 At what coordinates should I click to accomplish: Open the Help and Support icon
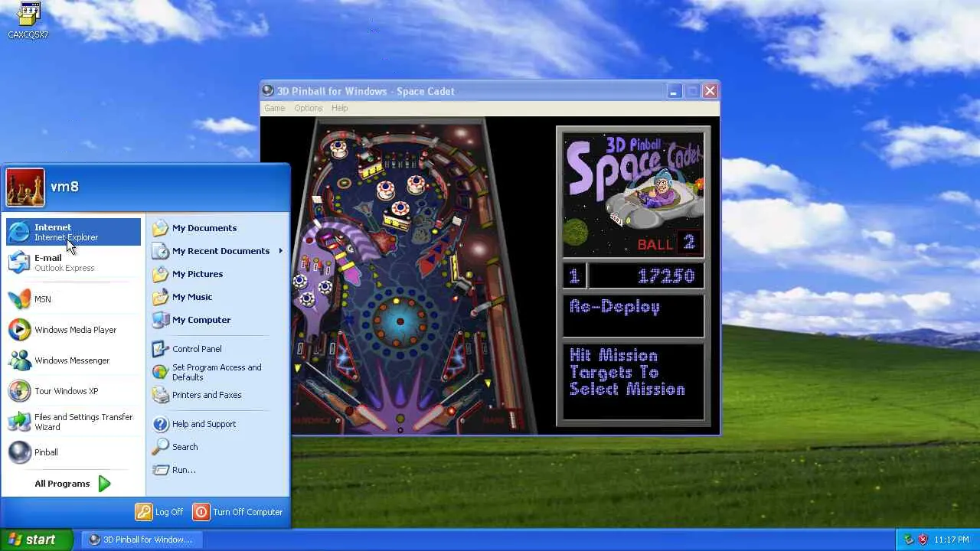(160, 424)
